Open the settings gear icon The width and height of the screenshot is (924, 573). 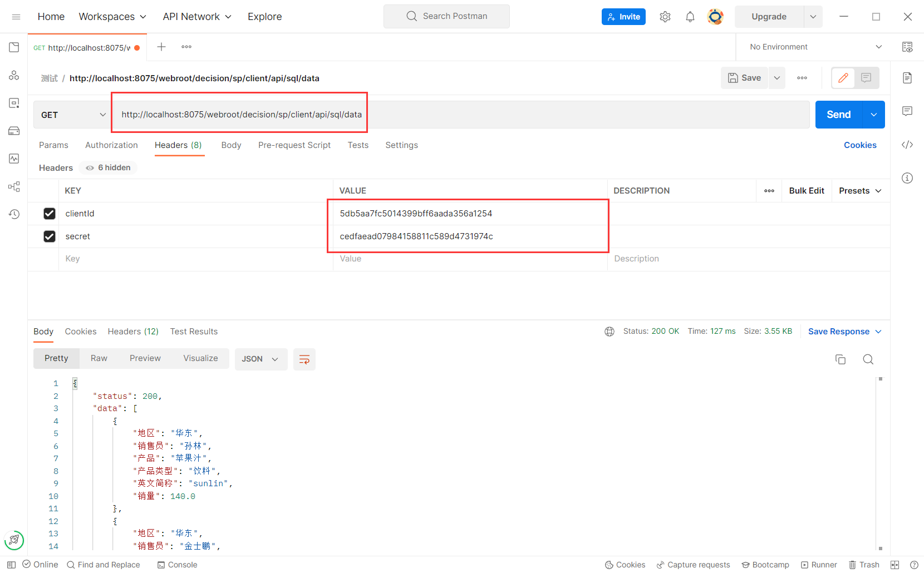pos(665,17)
